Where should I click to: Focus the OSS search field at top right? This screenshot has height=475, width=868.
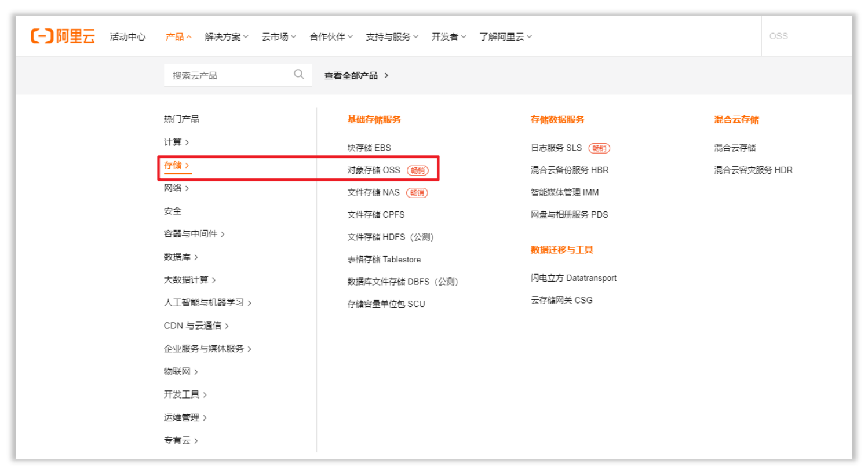point(807,36)
